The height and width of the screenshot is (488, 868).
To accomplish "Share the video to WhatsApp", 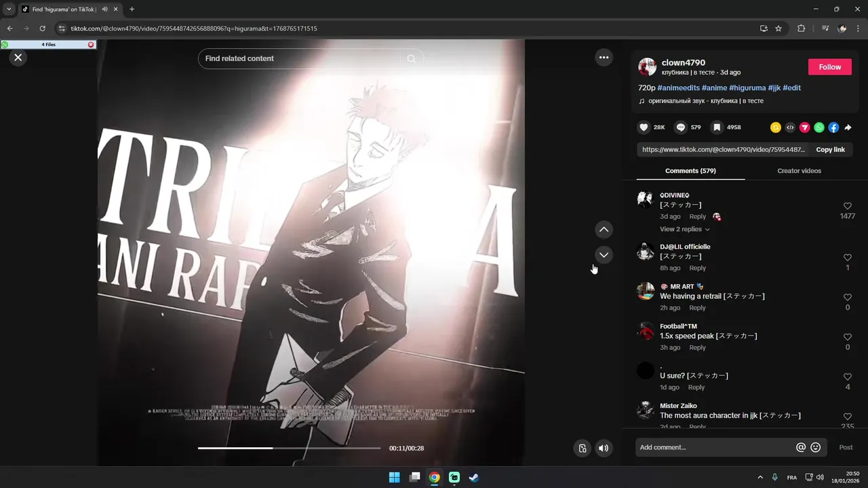I will click(819, 127).
